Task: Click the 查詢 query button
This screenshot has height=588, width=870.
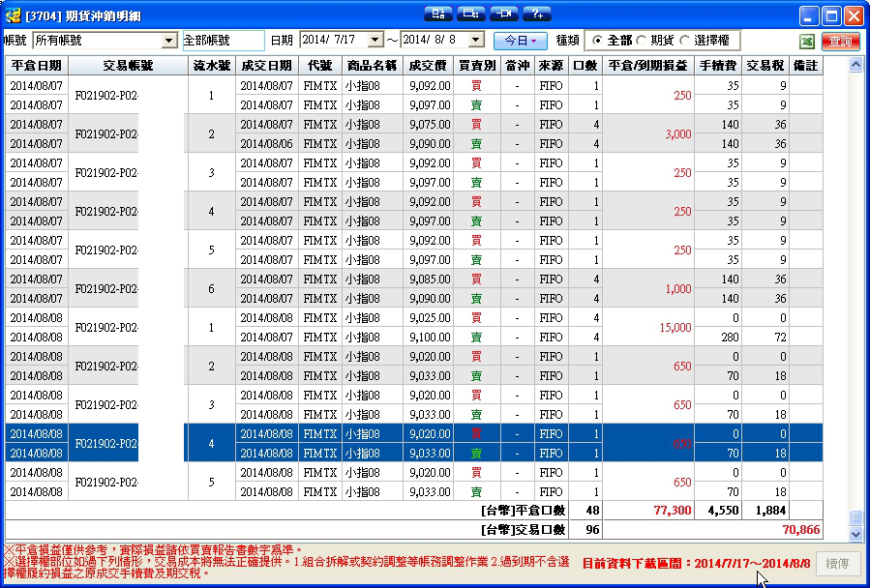Action: click(x=841, y=41)
